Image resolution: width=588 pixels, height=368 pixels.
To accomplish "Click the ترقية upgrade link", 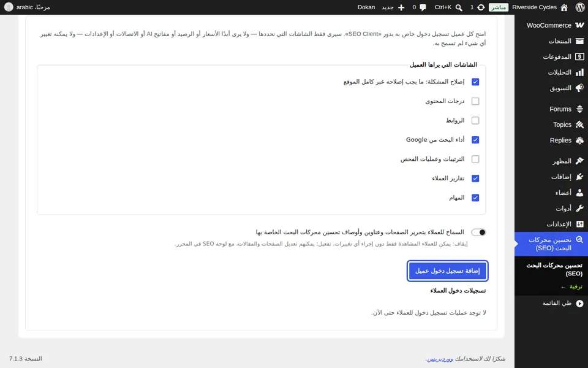I will (571, 287).
